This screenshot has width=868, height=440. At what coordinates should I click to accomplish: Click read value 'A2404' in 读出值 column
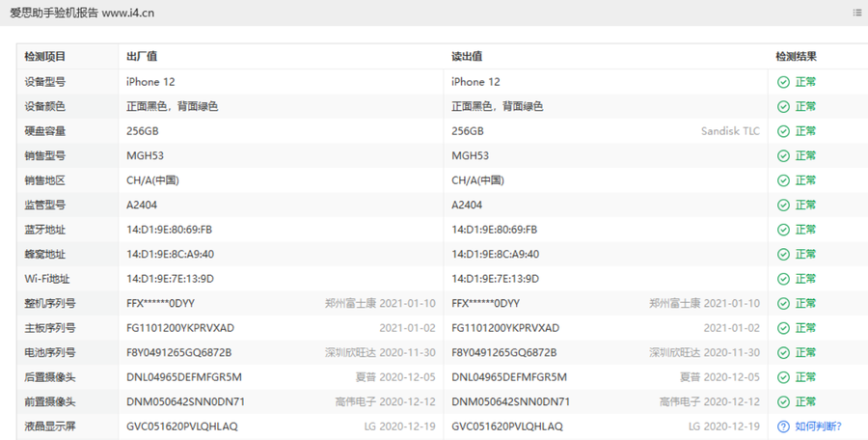click(x=467, y=205)
